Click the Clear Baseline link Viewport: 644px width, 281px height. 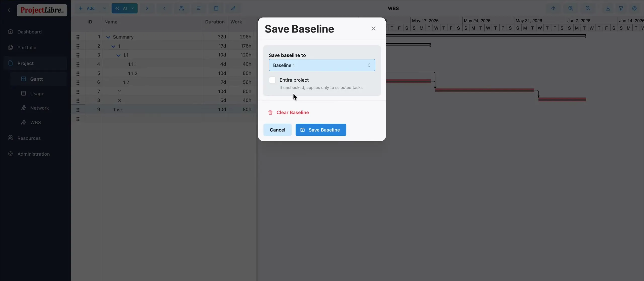point(289,113)
